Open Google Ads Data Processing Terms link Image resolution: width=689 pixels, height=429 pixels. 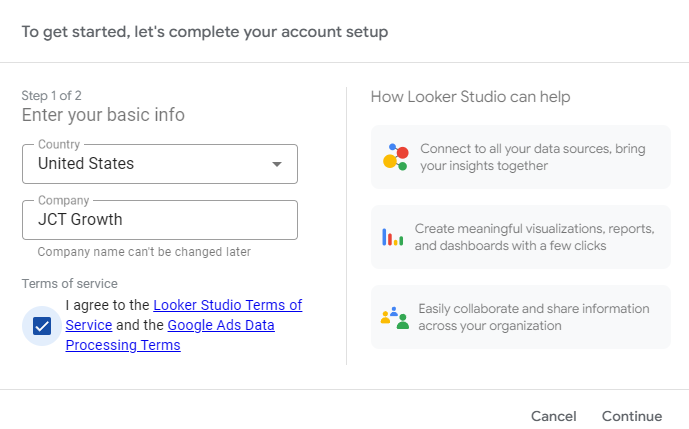pos(220,325)
